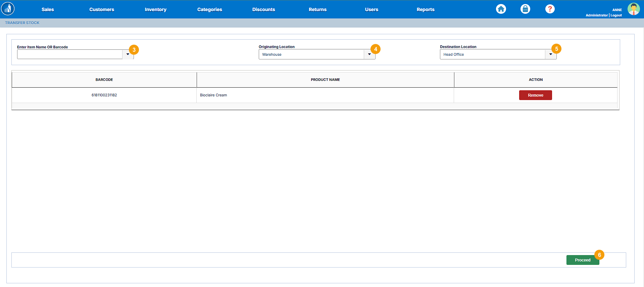
Task: Remove Bioclaire Cream from the transfer list
Action: (535, 95)
